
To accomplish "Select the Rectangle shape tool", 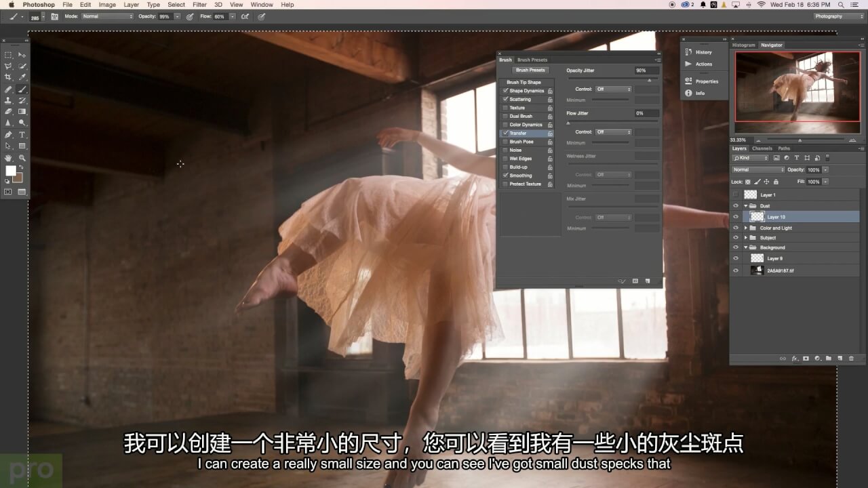I will point(22,146).
